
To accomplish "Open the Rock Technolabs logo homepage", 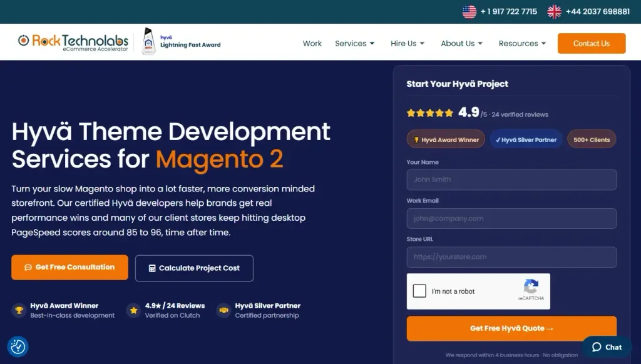I will click(x=73, y=42).
